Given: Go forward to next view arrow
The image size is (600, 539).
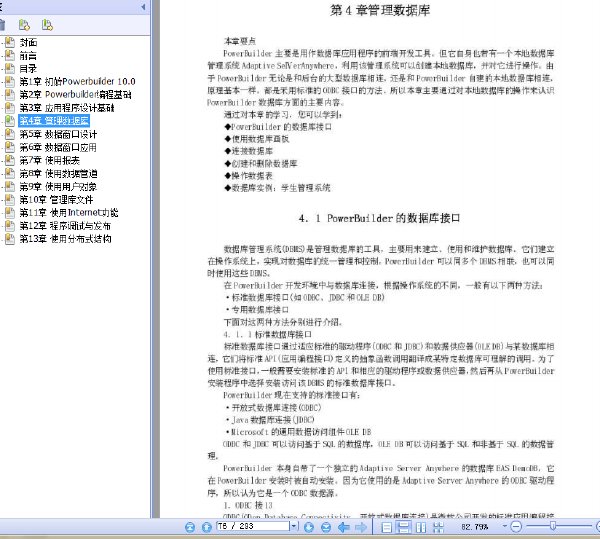Looking at the screenshot, I should pos(361,527).
